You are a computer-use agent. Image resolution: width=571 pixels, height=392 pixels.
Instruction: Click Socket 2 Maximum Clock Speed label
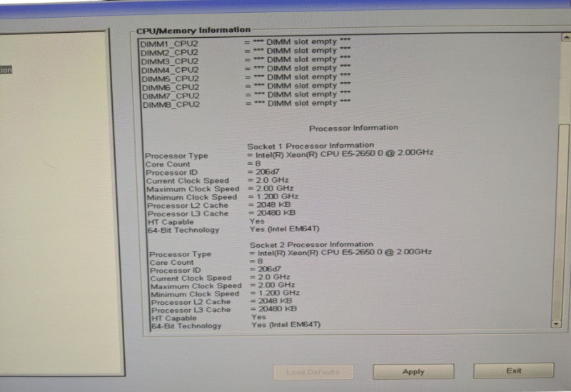coord(196,287)
